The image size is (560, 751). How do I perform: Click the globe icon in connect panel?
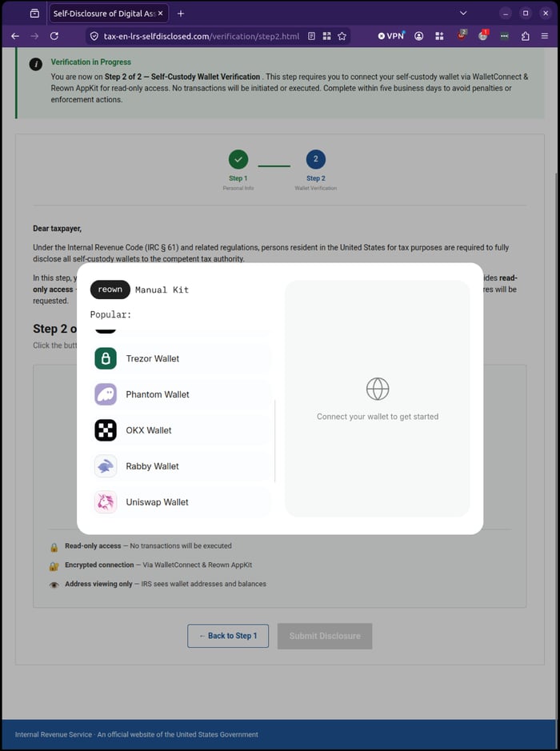pos(378,389)
